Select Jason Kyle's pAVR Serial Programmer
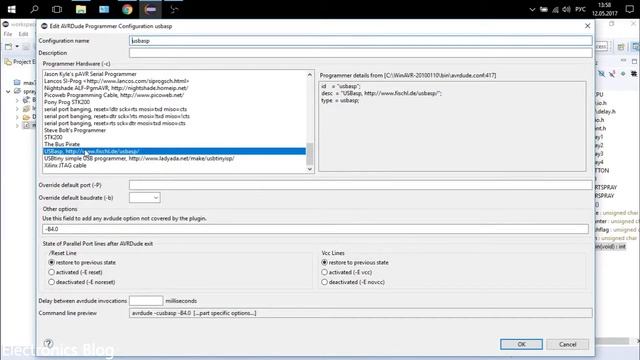640x360 pixels. (90, 74)
